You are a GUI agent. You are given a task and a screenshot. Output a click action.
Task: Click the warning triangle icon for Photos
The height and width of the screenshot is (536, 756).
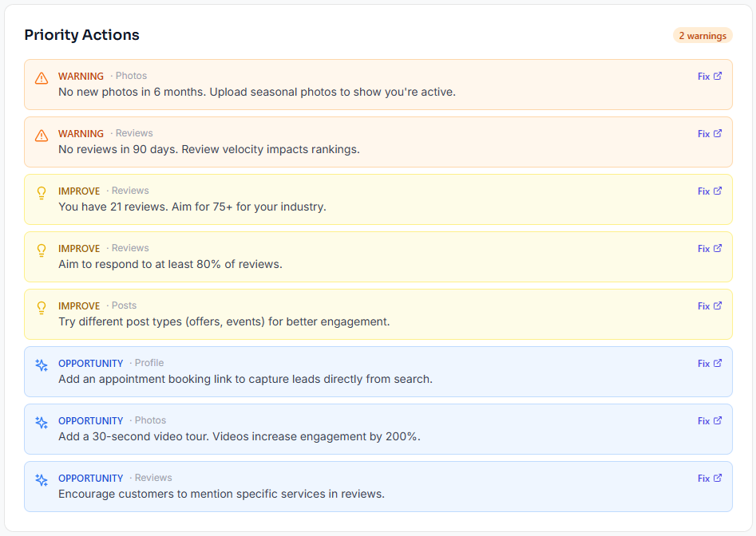point(41,77)
